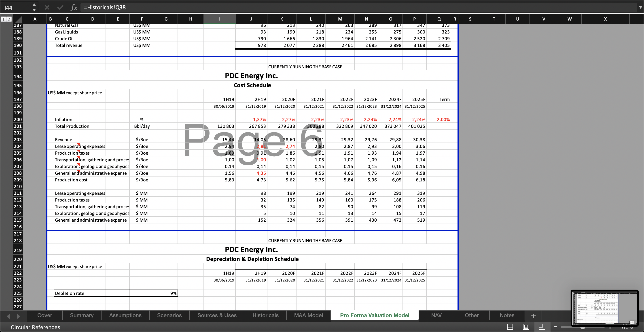
Task: Click the zoom out minus button
Action: click(x=555, y=327)
